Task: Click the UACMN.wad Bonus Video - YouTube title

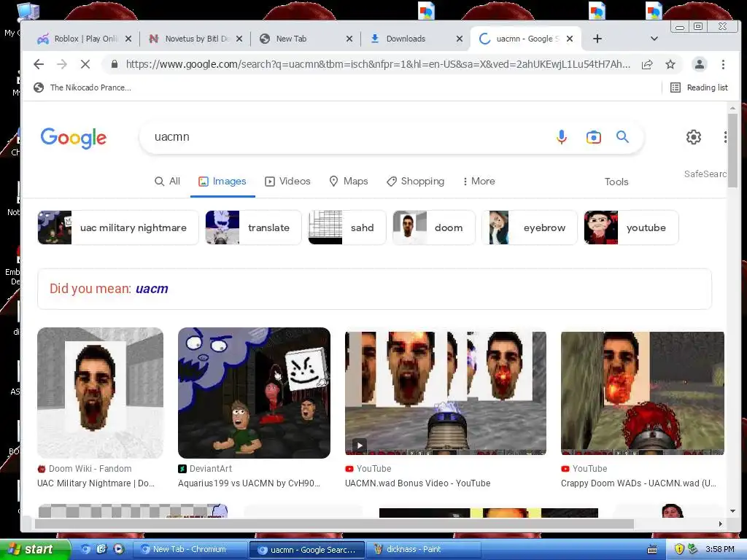Action: (418, 483)
